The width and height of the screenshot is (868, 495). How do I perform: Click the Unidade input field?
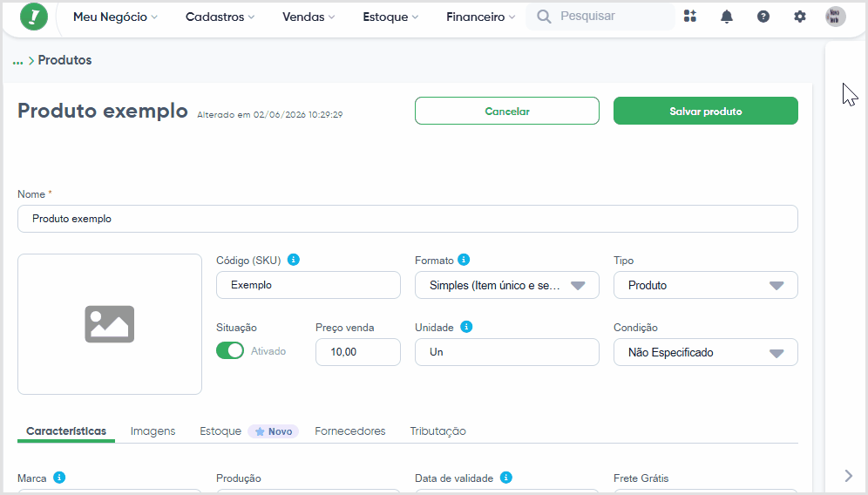(x=506, y=352)
